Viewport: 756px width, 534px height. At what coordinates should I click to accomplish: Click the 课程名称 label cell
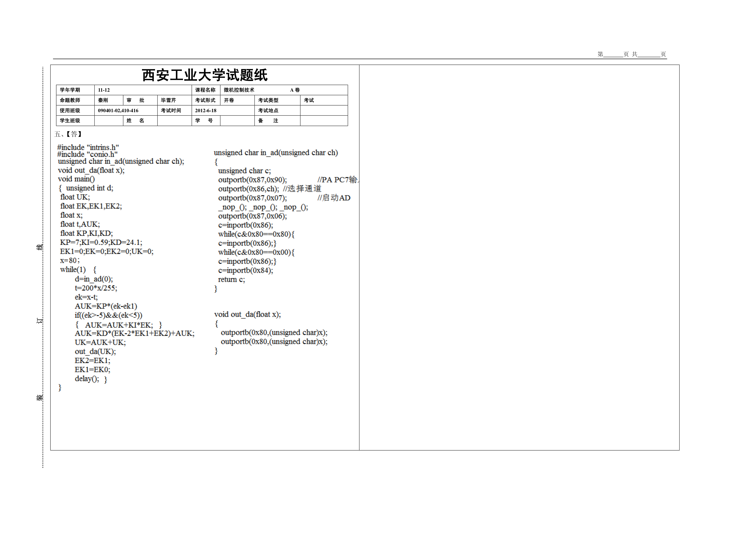tap(206, 90)
